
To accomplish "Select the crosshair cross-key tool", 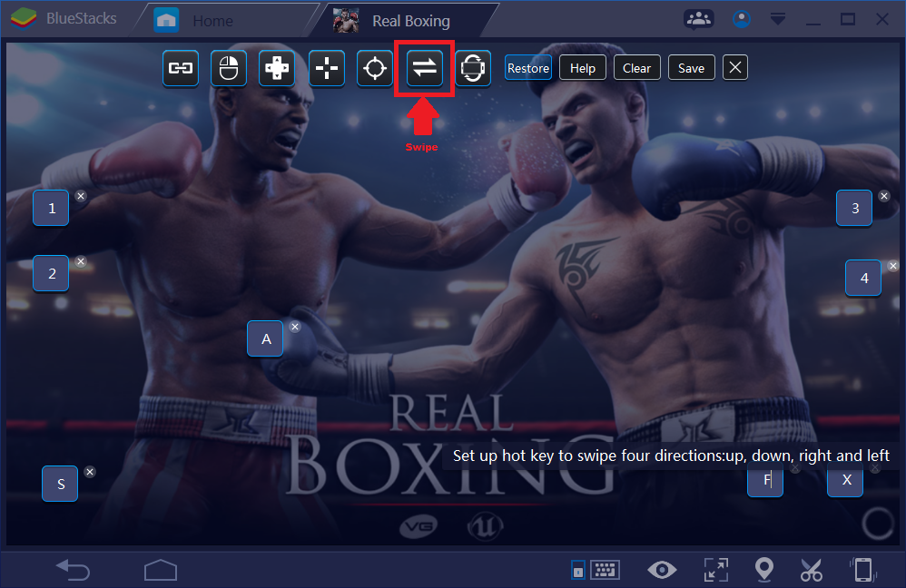I will pos(327,68).
